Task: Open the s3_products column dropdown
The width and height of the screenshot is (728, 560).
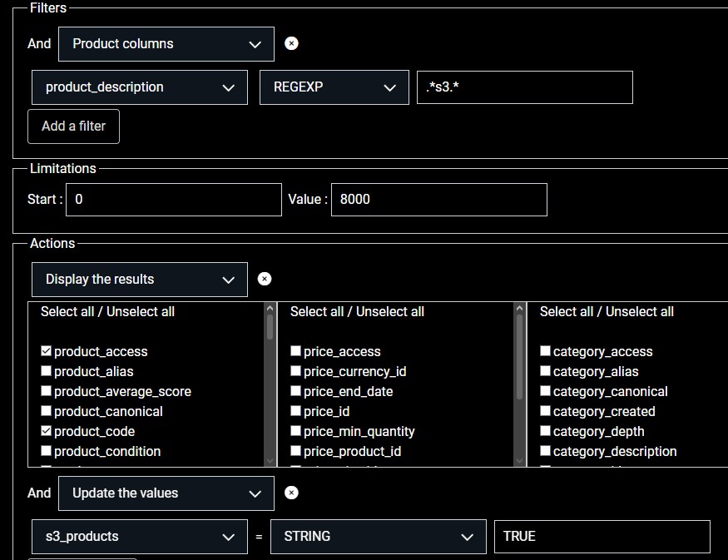Action: [x=139, y=537]
